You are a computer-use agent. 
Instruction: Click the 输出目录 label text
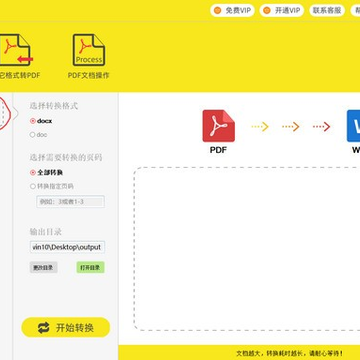[x=46, y=232]
